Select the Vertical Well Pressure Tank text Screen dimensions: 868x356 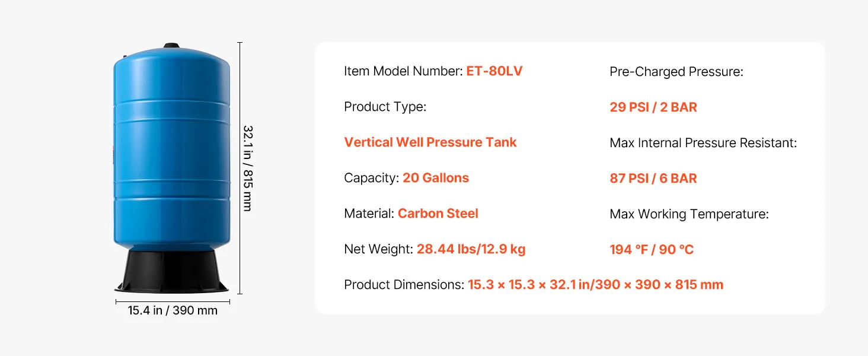click(430, 142)
